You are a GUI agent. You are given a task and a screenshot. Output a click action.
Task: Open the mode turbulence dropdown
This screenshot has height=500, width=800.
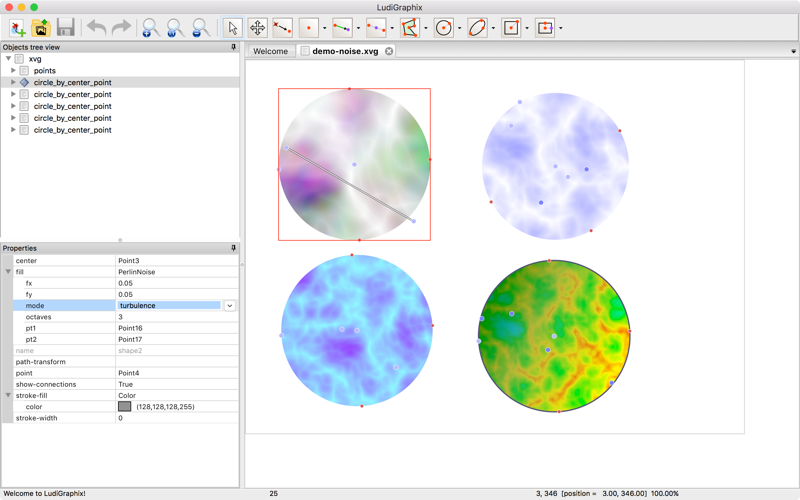[230, 306]
